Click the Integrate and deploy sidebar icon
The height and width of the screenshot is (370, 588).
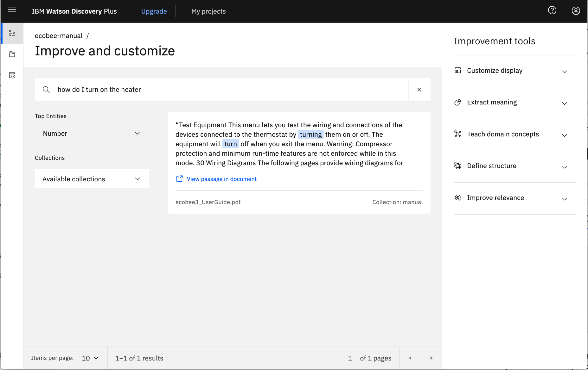pos(12,75)
